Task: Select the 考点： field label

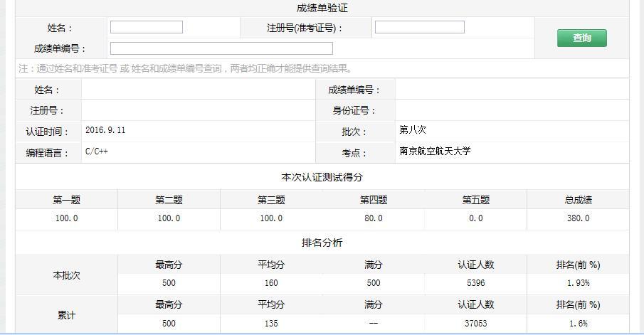Action: coord(354,153)
